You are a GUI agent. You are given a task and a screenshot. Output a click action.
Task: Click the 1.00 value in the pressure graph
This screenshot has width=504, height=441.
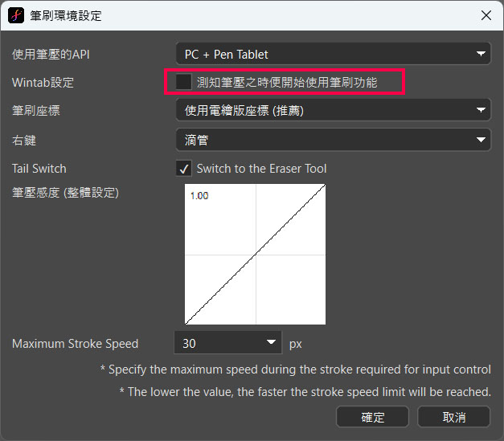click(199, 195)
